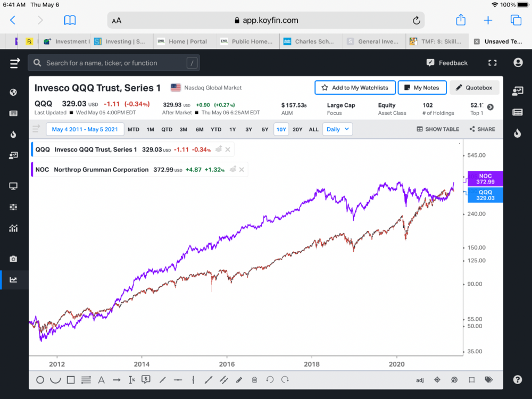
Task: Click the purple NOC 372.99 price label
Action: coord(485,179)
